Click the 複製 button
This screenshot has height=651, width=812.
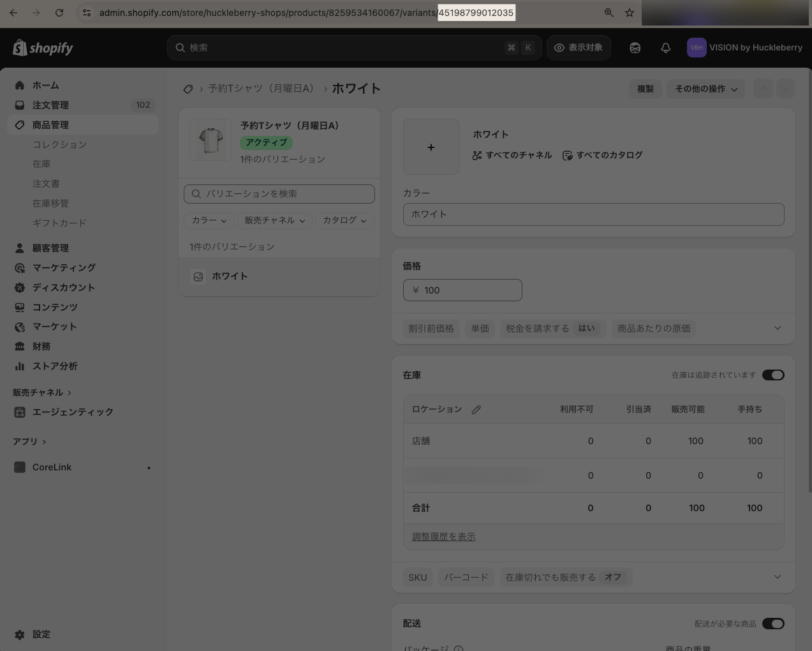(x=646, y=89)
